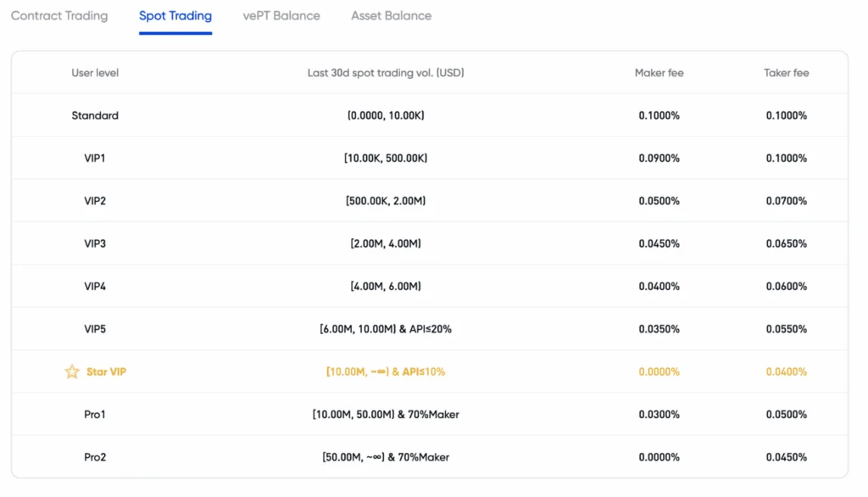
Task: Click the 0.0000% maker fee for Star VIP
Action: (659, 371)
